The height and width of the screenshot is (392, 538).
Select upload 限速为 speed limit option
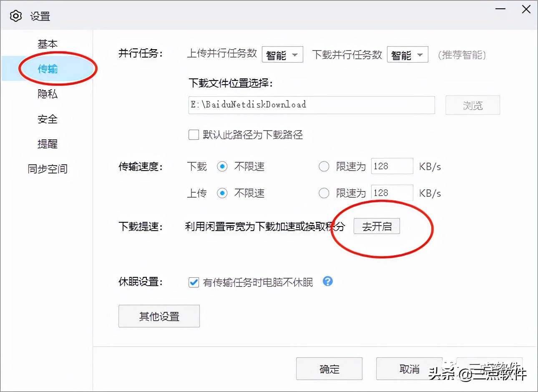click(324, 193)
